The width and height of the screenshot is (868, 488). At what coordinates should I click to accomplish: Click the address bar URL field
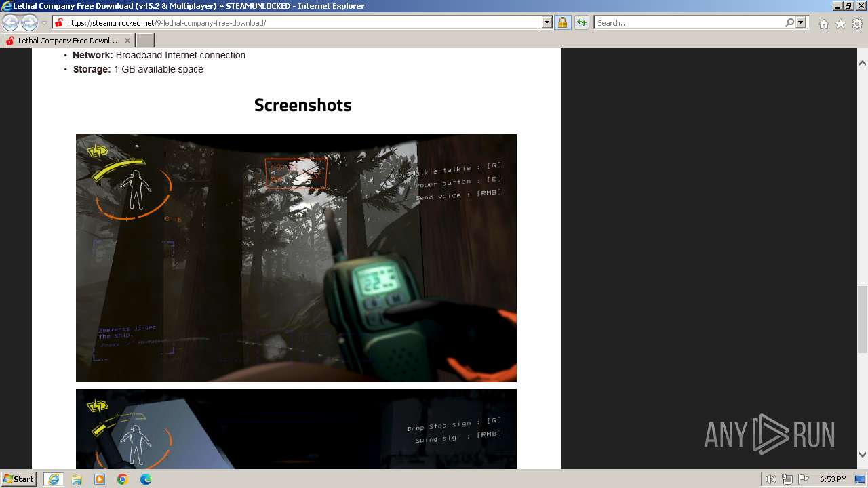coord(297,22)
